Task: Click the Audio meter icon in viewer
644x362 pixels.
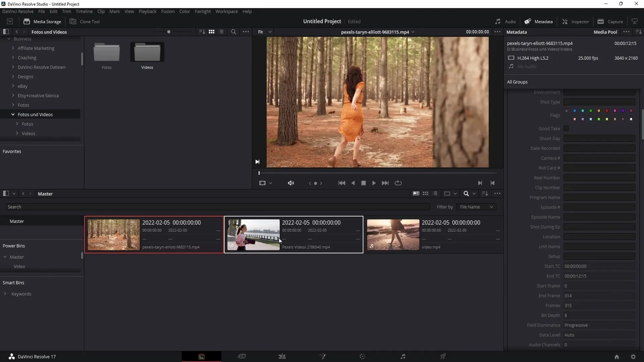Action: click(290, 183)
